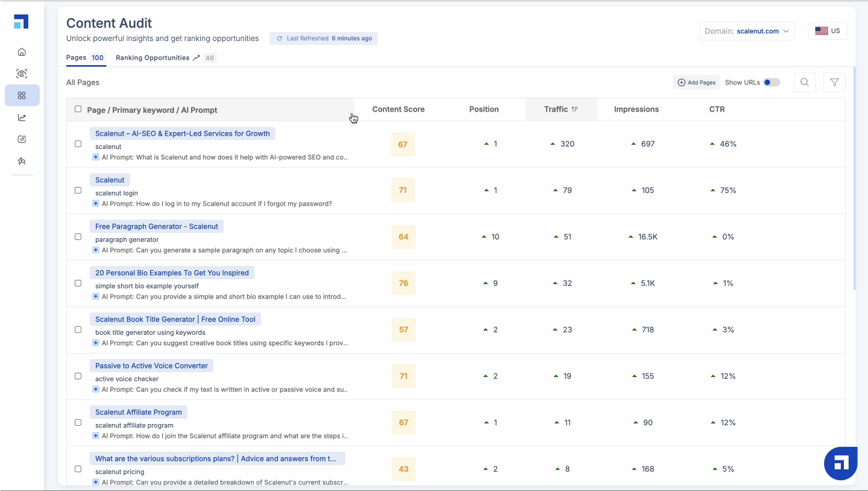Image resolution: width=868 pixels, height=491 pixels.
Task: Open the Home icon in sidebar
Action: [22, 52]
